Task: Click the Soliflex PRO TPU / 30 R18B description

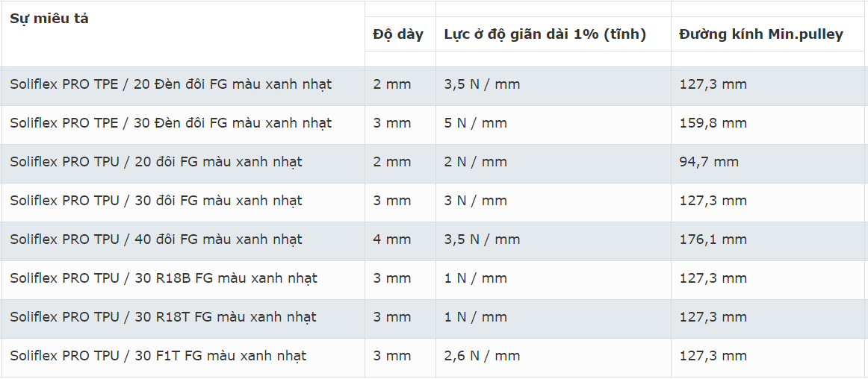Action: pyautogui.click(x=163, y=278)
